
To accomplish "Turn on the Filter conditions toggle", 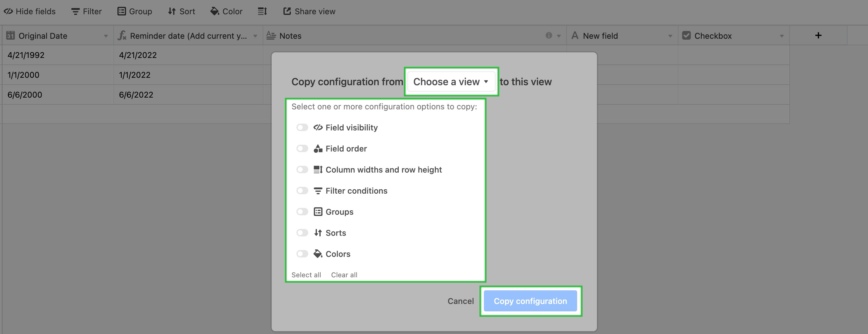I will (x=302, y=191).
